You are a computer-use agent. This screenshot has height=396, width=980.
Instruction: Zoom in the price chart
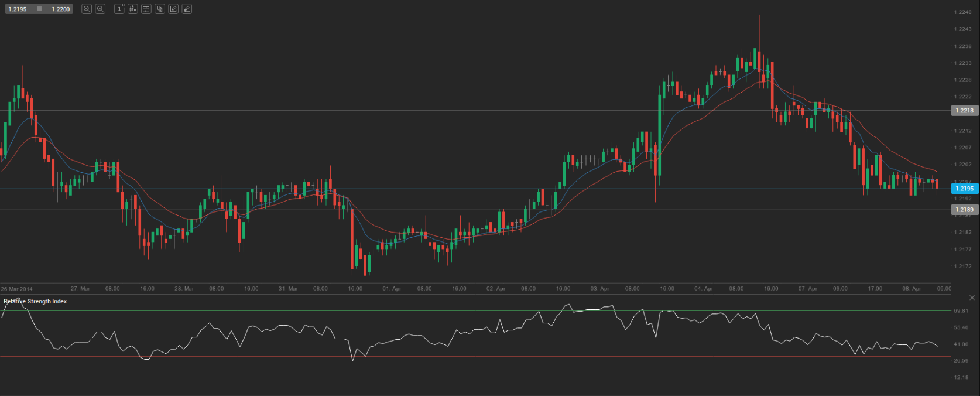(100, 9)
